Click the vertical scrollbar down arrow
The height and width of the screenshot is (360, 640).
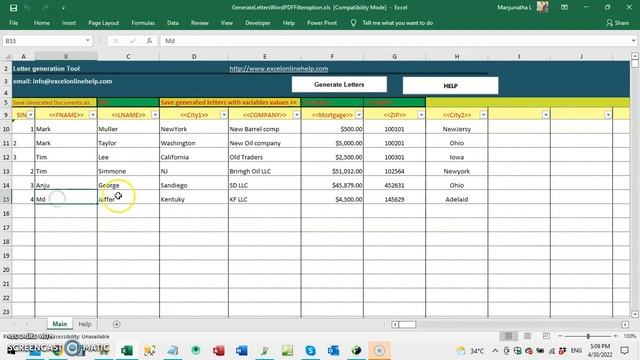[635, 314]
